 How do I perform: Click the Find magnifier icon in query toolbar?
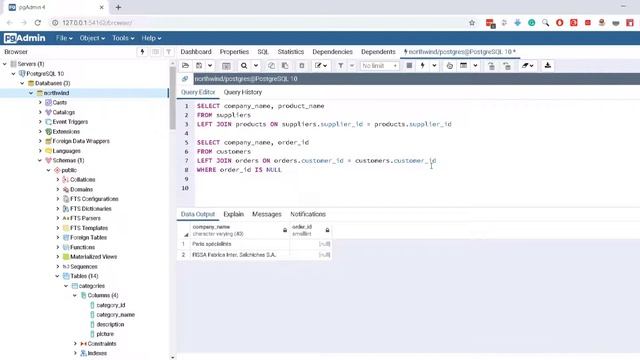point(244,66)
